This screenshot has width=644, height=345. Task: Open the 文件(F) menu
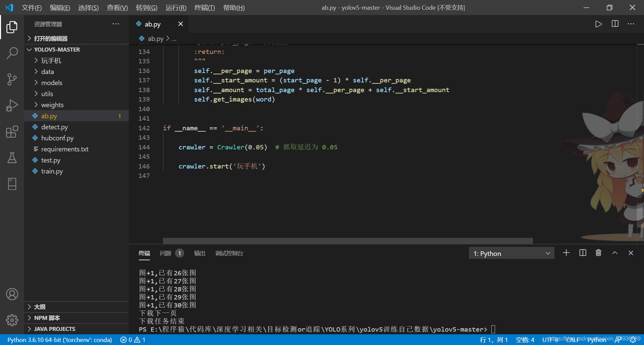click(32, 7)
